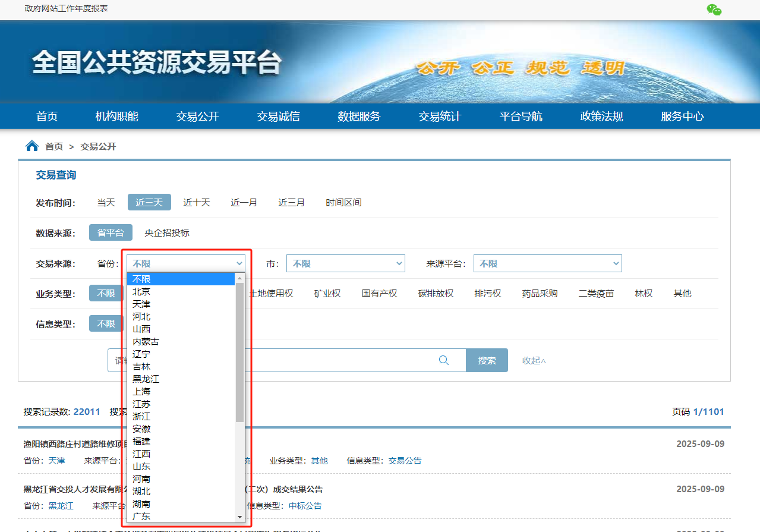This screenshot has width=760, height=532.
Task: Choose 山东 in province list
Action: coord(181,466)
